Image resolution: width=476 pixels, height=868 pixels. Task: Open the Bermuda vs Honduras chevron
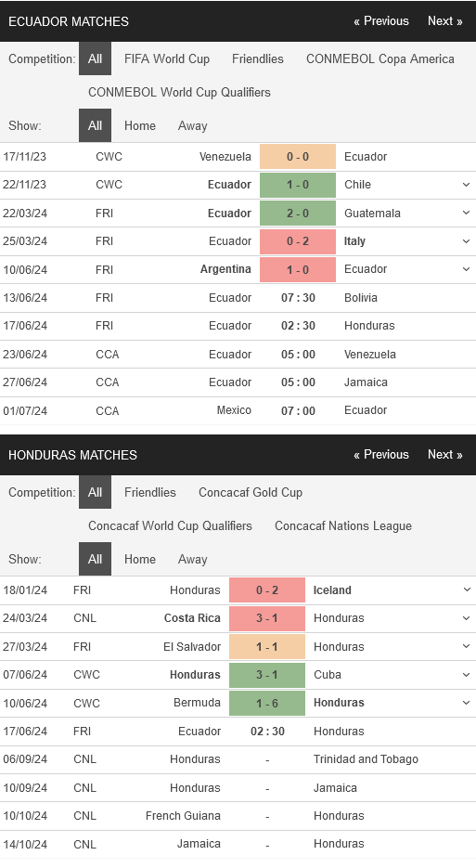(466, 703)
